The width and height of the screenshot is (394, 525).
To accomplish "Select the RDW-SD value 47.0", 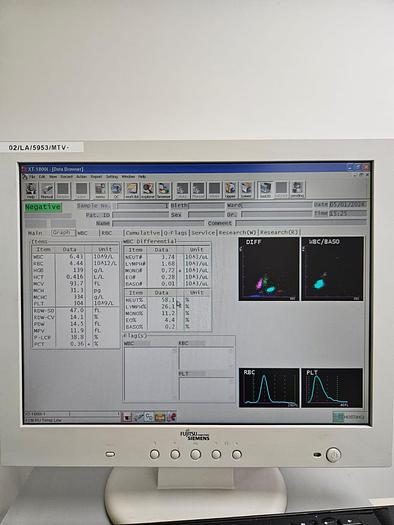I will (x=77, y=310).
